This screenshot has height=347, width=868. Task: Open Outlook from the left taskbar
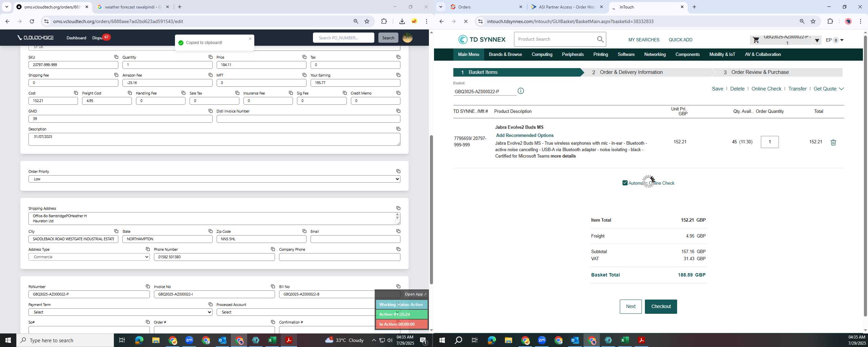point(222,340)
